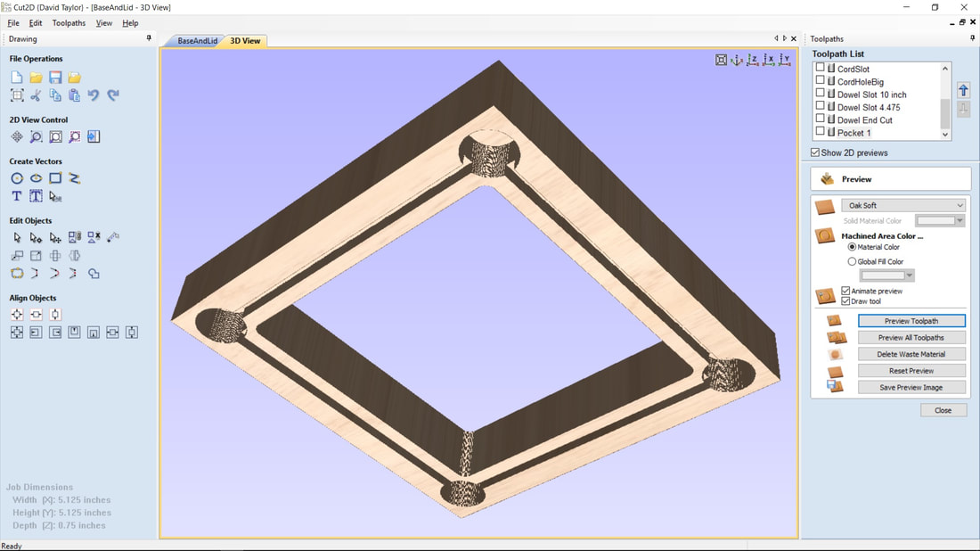Select the Draw Text tool
Viewport: 980px width, 551px height.
17,196
